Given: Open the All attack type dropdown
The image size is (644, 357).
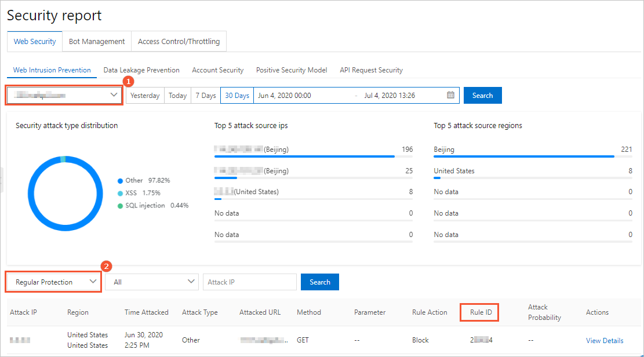Looking at the screenshot, I should [152, 282].
